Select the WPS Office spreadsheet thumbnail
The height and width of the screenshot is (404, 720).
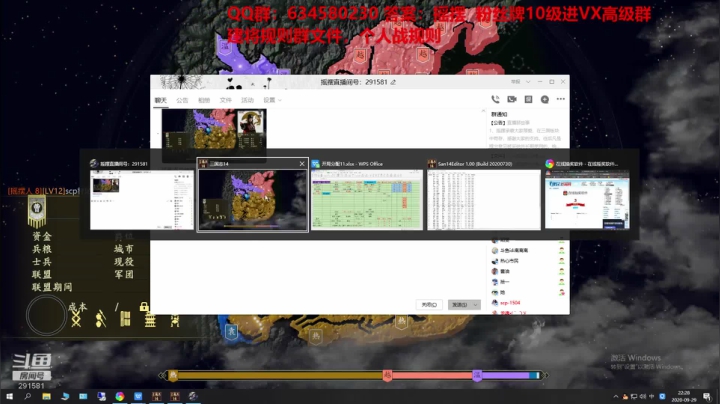pyautogui.click(x=367, y=200)
